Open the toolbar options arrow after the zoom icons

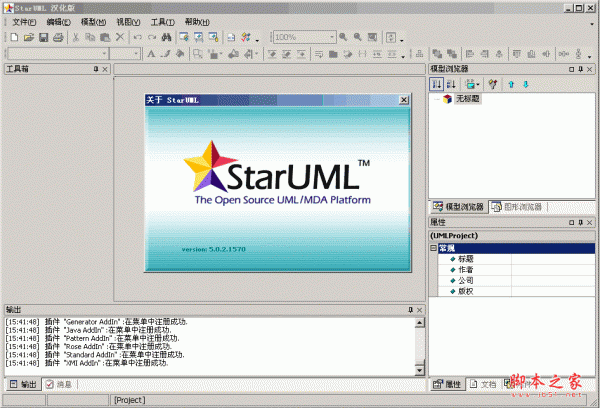pyautogui.click(x=401, y=40)
